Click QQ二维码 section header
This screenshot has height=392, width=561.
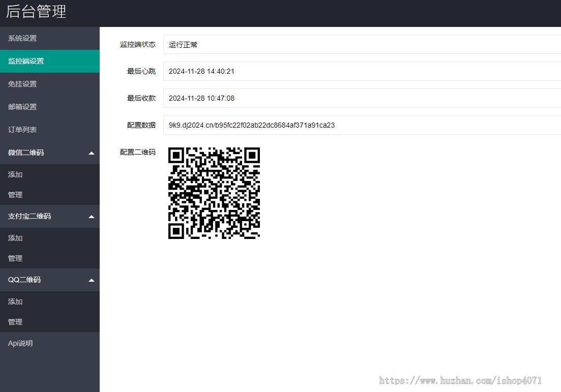pos(50,280)
